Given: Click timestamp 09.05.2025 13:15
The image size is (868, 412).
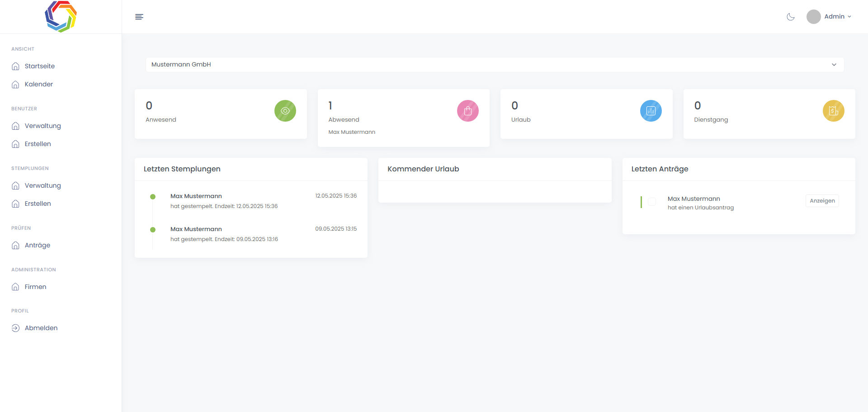Looking at the screenshot, I should click(x=336, y=229).
